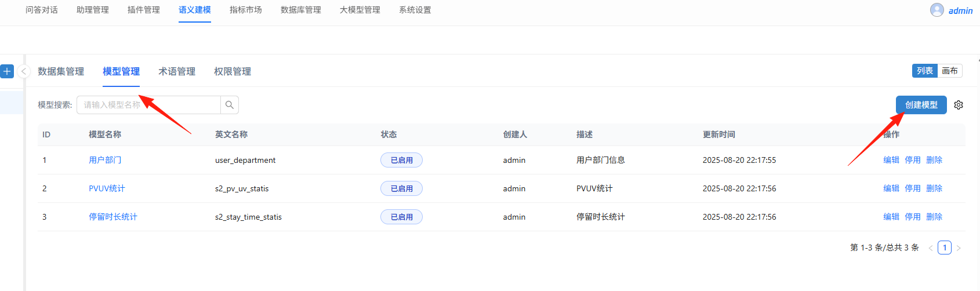Image resolution: width=980 pixels, height=291 pixels.
Task: Delete the PVUV统计 model row
Action: point(934,188)
